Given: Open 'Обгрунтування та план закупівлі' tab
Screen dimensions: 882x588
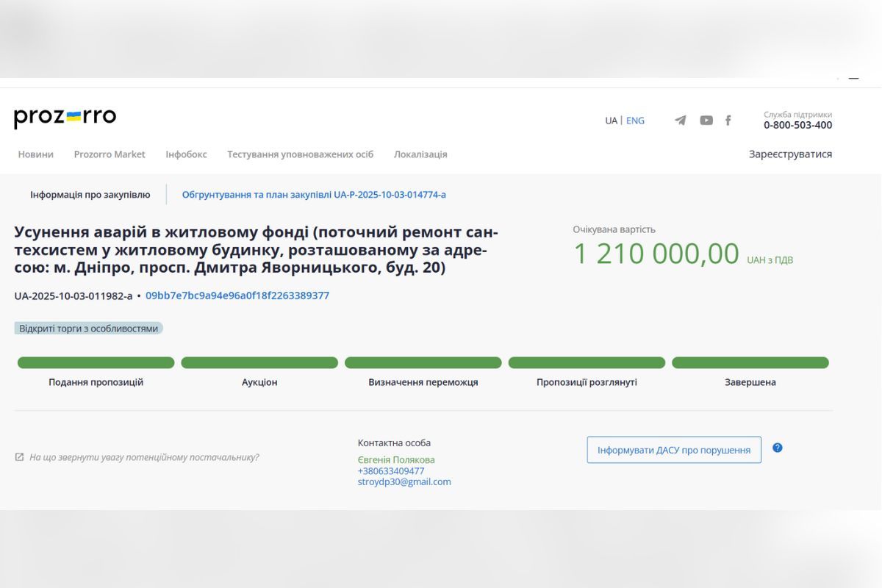Looking at the screenshot, I should point(314,194).
